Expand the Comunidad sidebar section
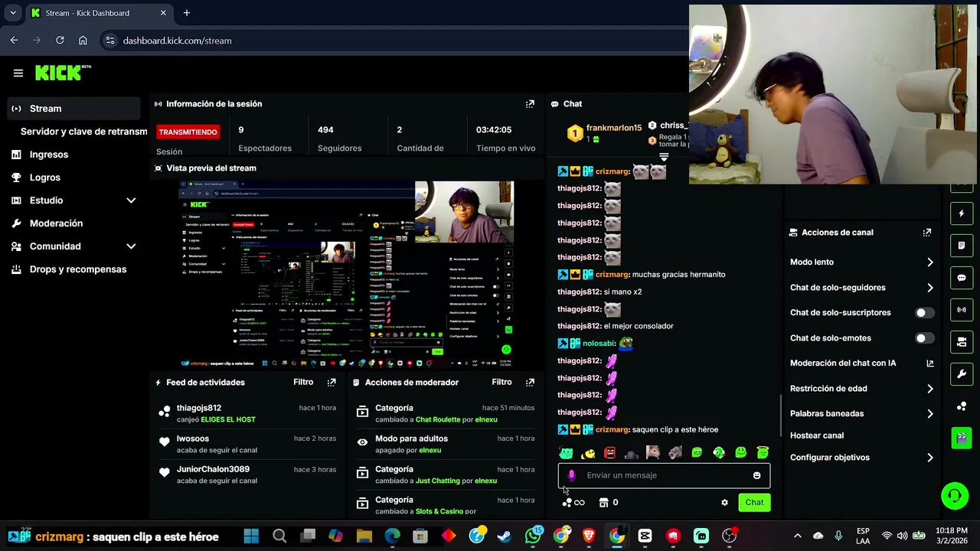 (131, 246)
